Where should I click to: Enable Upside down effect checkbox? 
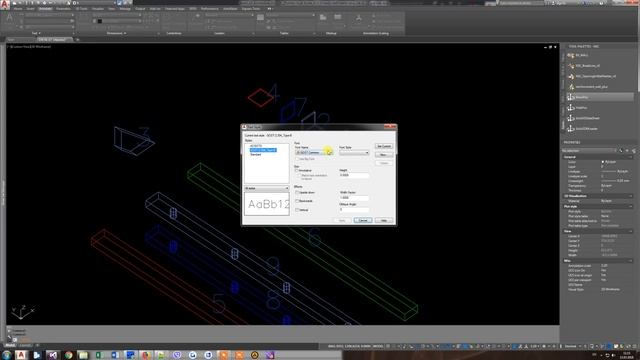[x=297, y=192]
